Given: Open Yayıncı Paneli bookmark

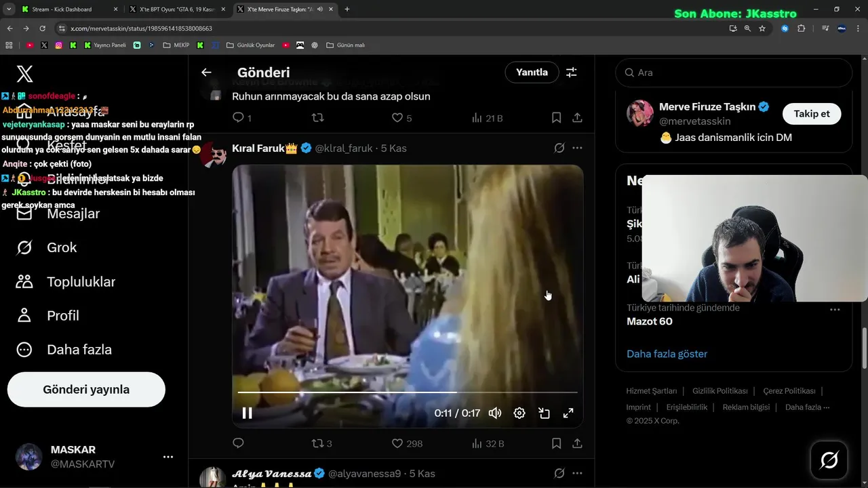Looking at the screenshot, I should tap(105, 45).
